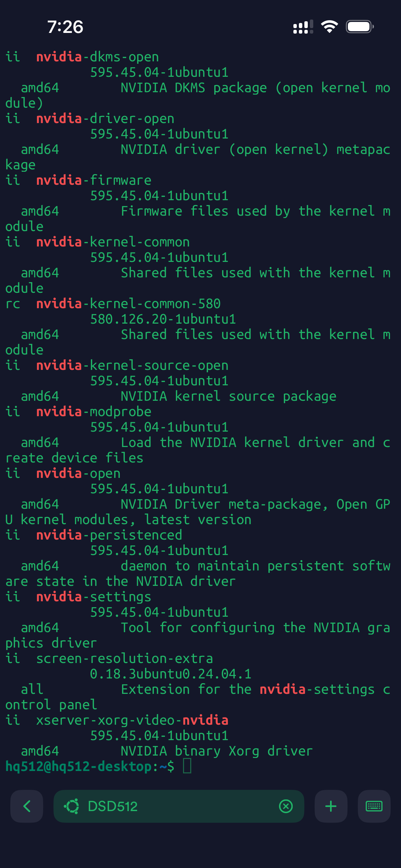Click the 0.18.3ubuntu0.24.04.1 version string
Screen dimensions: 401x868
pos(171,674)
